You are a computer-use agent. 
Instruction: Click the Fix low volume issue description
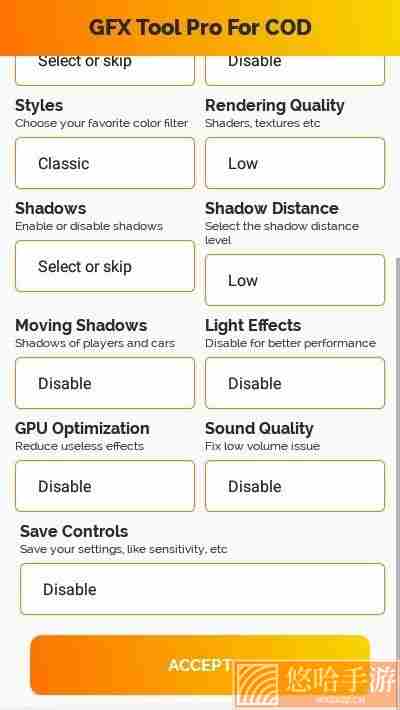[262, 446]
